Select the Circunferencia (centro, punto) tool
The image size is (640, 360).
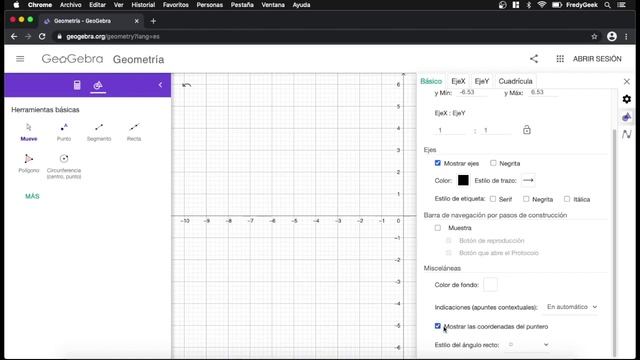coord(64,167)
